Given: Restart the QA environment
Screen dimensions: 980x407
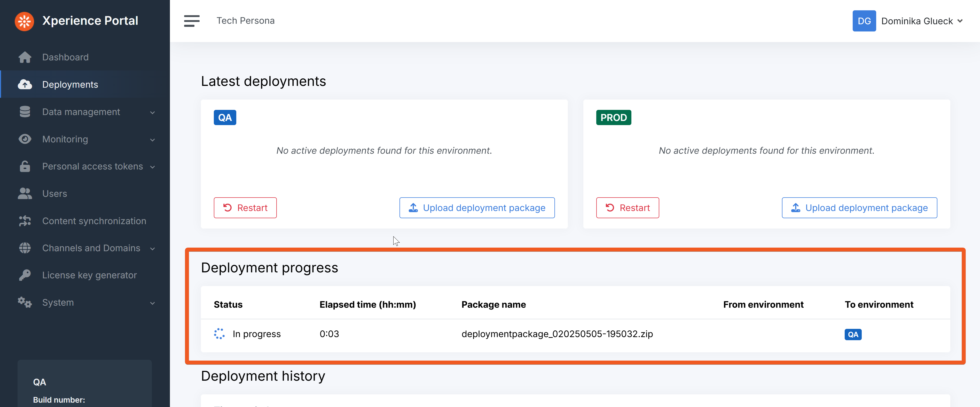Looking at the screenshot, I should (245, 208).
